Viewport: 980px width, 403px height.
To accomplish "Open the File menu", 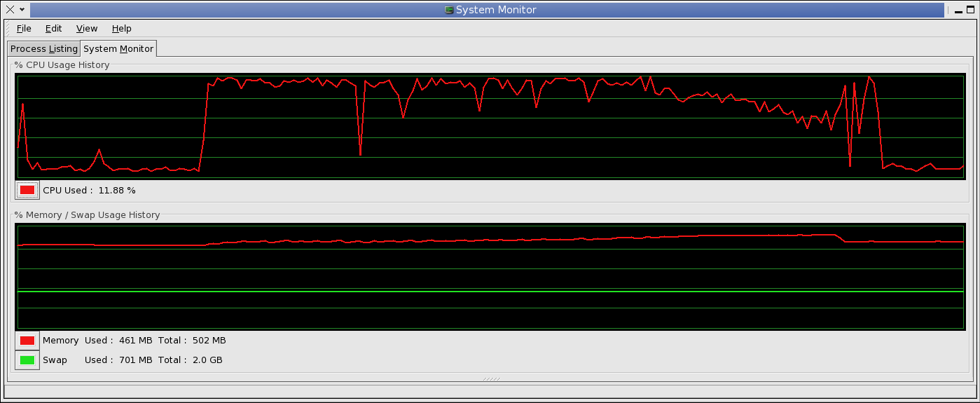I will (24, 29).
